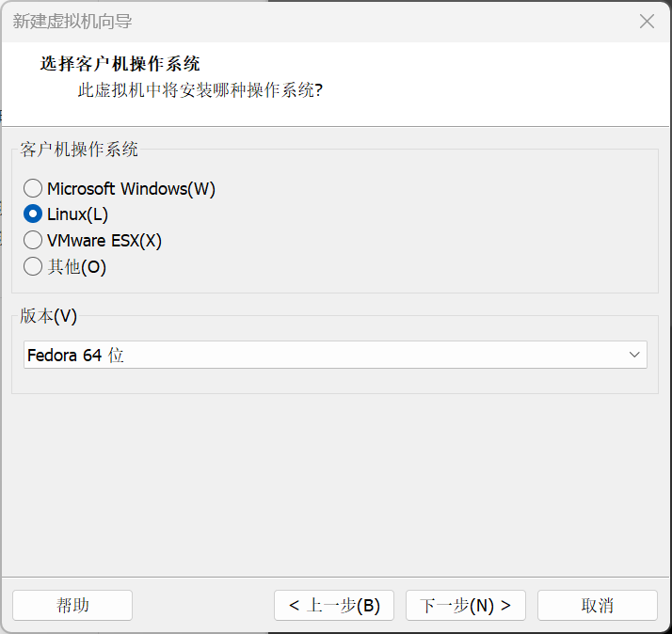Expand the version dropdown arrow
672x634 pixels.
[634, 355]
